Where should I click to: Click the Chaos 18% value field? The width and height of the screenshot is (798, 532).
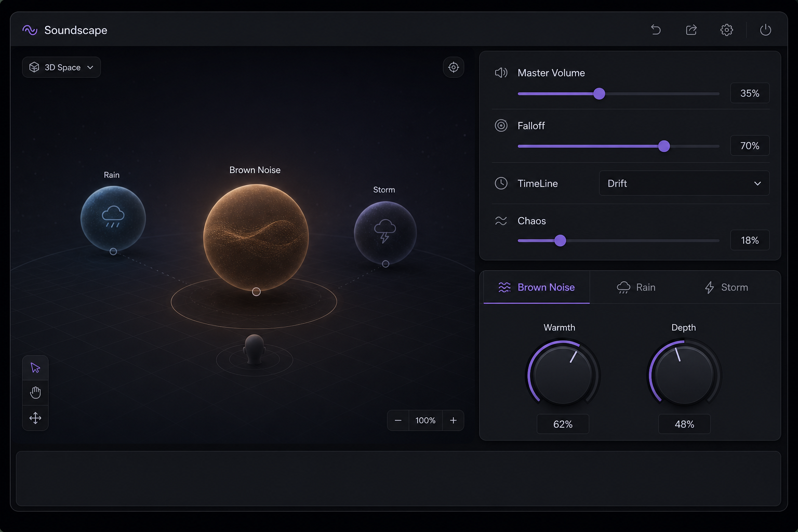(750, 240)
